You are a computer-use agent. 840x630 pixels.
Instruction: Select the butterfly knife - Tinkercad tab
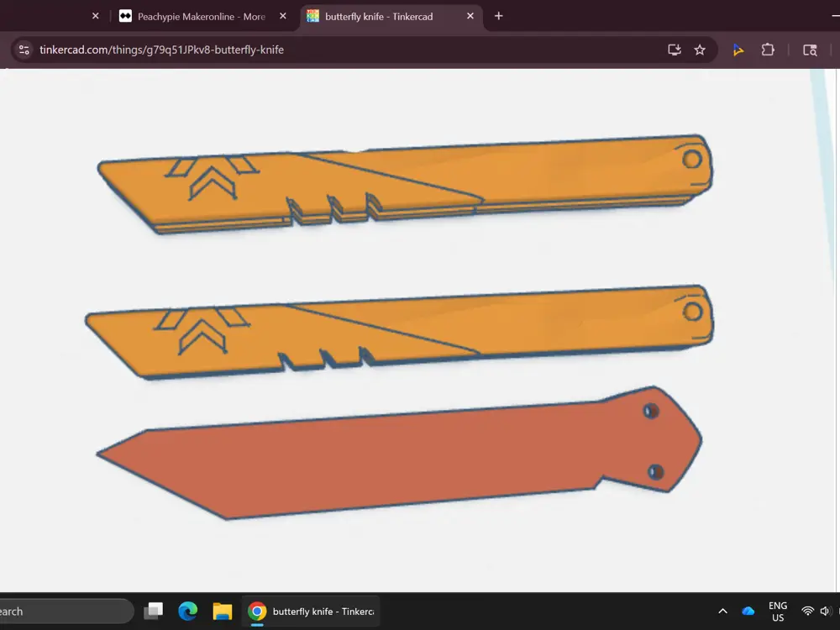point(391,17)
